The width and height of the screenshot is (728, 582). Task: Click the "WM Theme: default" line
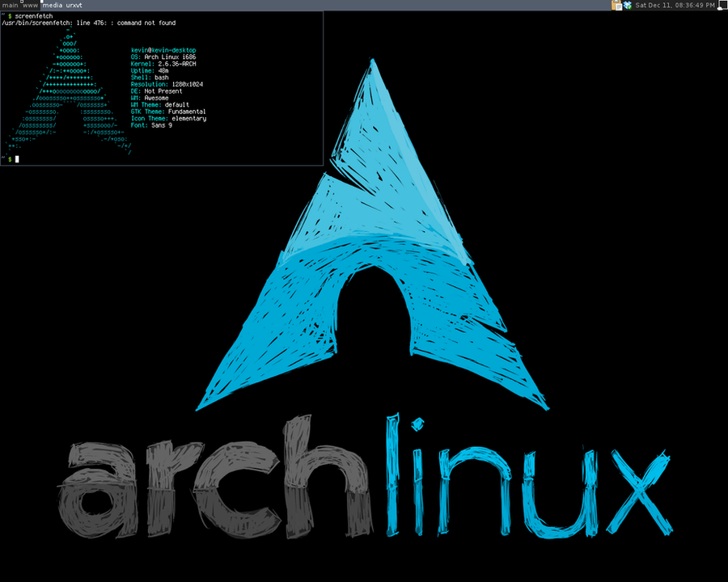tap(160, 105)
